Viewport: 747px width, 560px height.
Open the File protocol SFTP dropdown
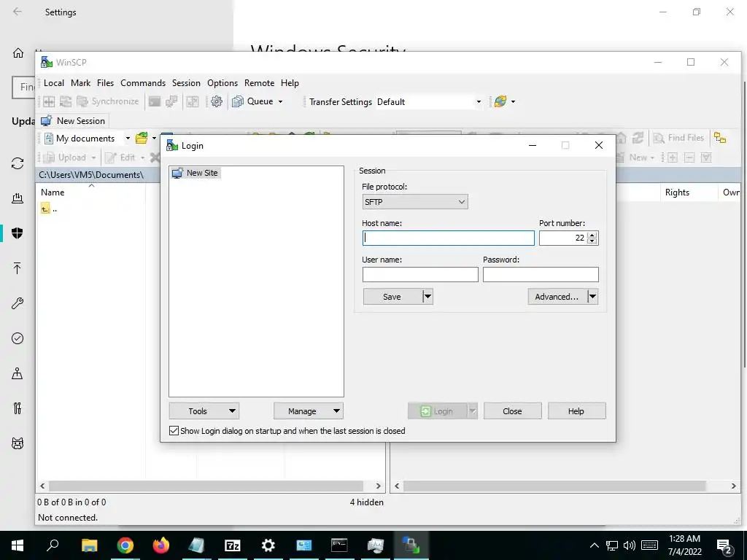click(415, 202)
